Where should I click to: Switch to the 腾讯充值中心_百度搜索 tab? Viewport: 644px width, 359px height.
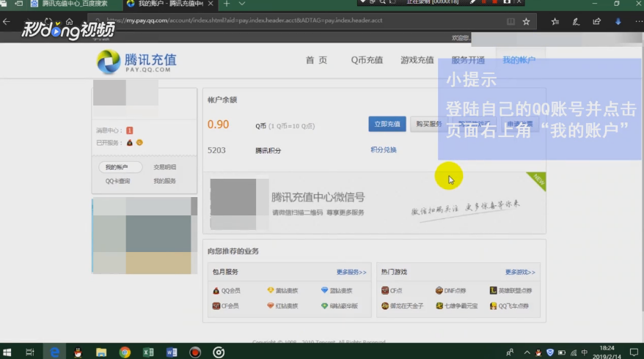pyautogui.click(x=74, y=4)
